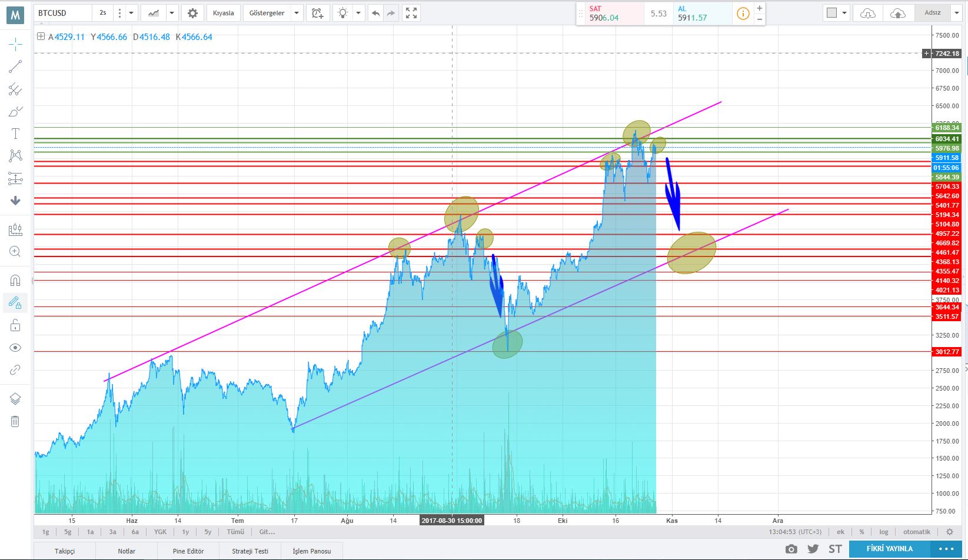Click the redo arrow
Screen dimensions: 968x560
coord(391,13)
